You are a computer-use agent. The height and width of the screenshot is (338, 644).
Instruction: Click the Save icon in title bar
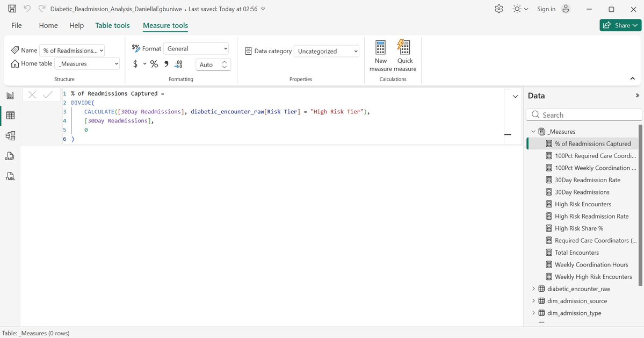click(12, 9)
